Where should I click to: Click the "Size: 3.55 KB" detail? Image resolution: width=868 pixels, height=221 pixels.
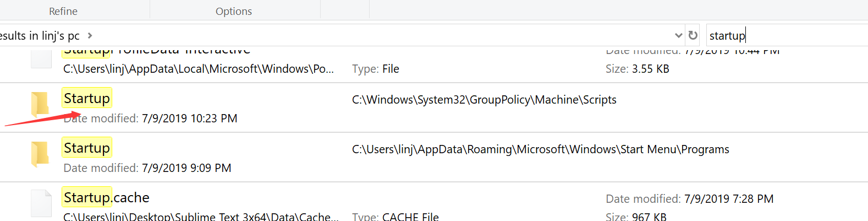point(637,69)
